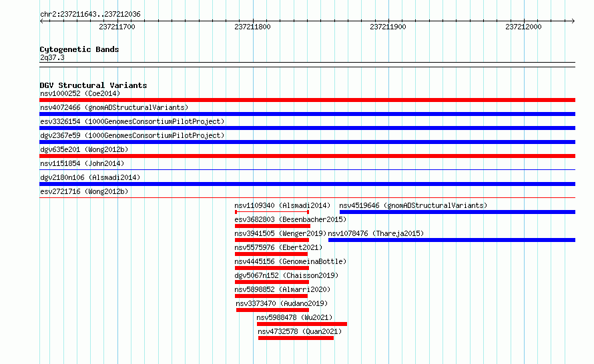
Task: Click the nsv5575976 (Ebert2021) red bar
Action: pyautogui.click(x=271, y=254)
